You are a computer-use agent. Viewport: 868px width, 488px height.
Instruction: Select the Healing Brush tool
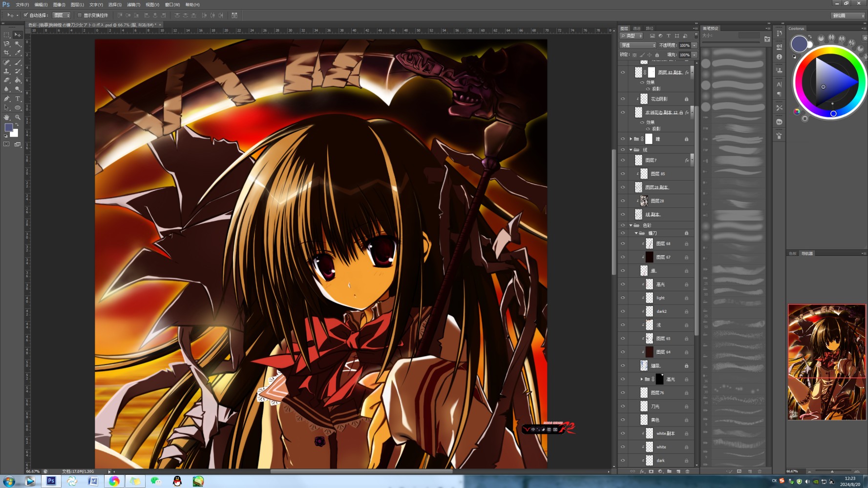click(x=7, y=62)
